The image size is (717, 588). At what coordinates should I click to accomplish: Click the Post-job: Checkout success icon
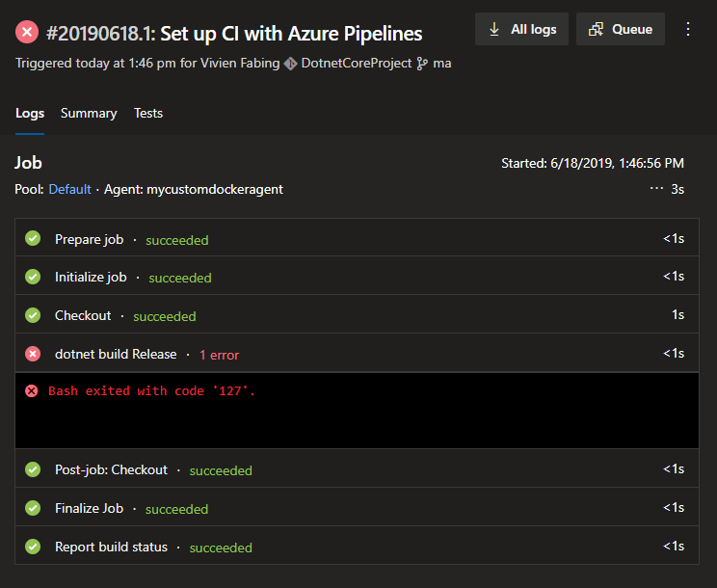(33, 469)
